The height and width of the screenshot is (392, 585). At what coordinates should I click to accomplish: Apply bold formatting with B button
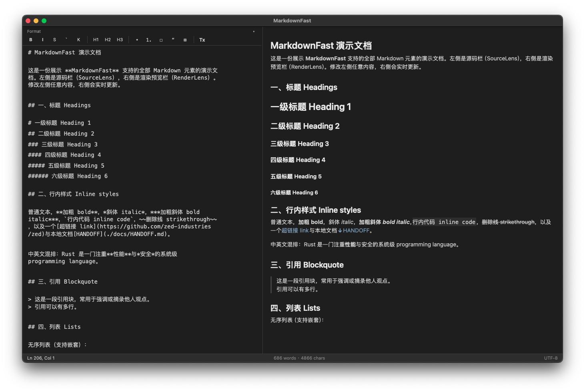point(31,40)
